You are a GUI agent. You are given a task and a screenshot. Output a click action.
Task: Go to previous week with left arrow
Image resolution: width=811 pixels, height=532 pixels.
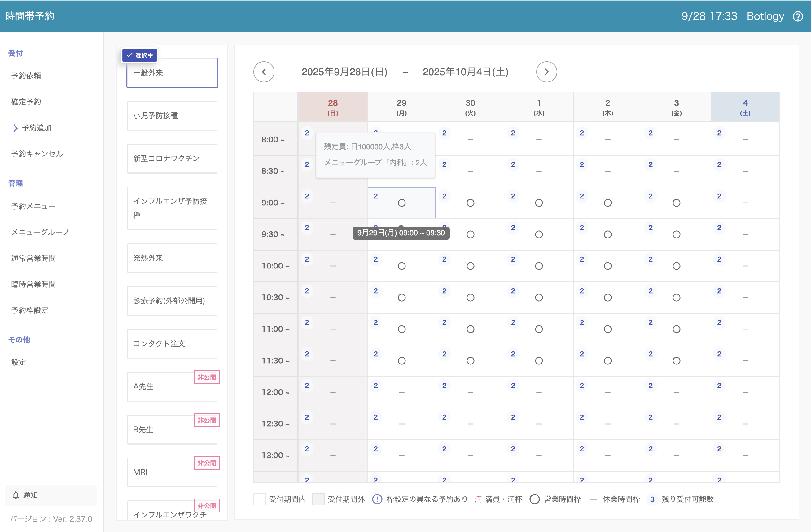point(264,72)
